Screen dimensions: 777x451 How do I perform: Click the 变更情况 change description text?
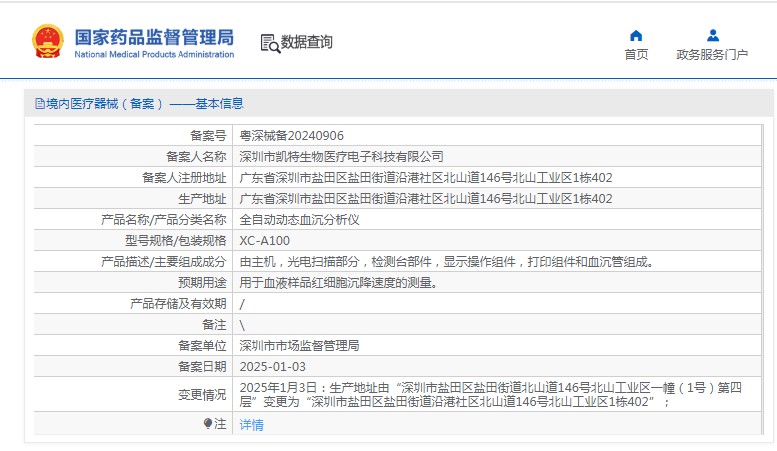[x=491, y=395]
